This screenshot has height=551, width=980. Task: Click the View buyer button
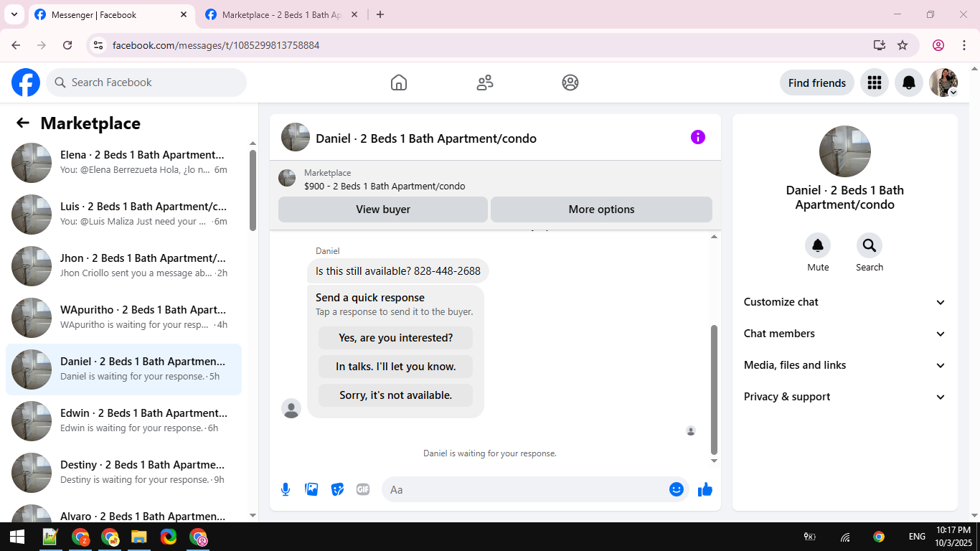[x=383, y=209]
